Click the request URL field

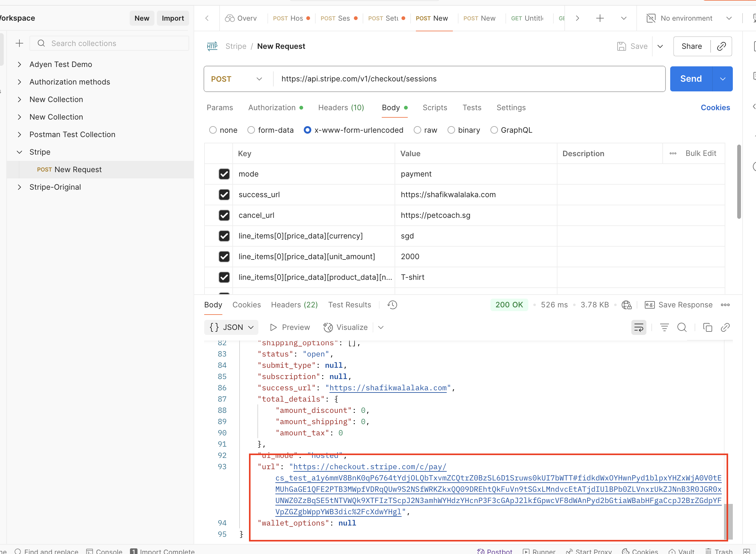click(469, 79)
